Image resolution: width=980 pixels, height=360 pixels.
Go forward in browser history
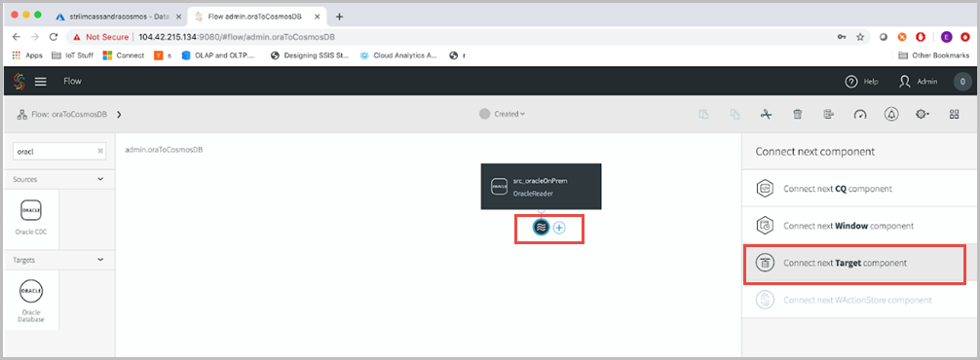(x=35, y=37)
